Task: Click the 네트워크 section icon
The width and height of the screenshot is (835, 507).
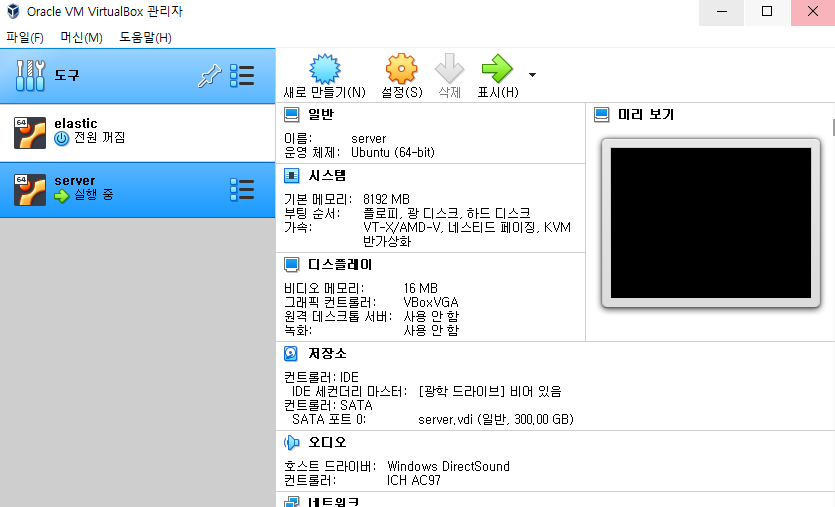Action: [x=291, y=502]
